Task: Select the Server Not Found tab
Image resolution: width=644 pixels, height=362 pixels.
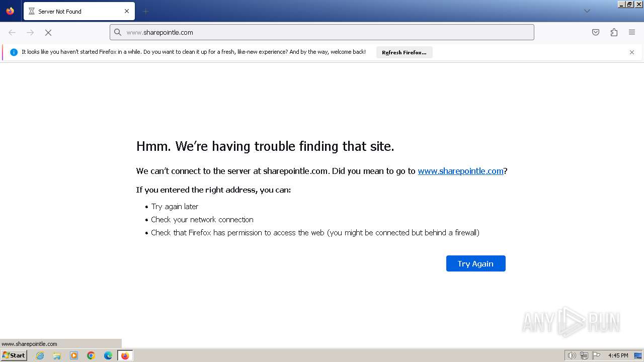Action: [79, 11]
